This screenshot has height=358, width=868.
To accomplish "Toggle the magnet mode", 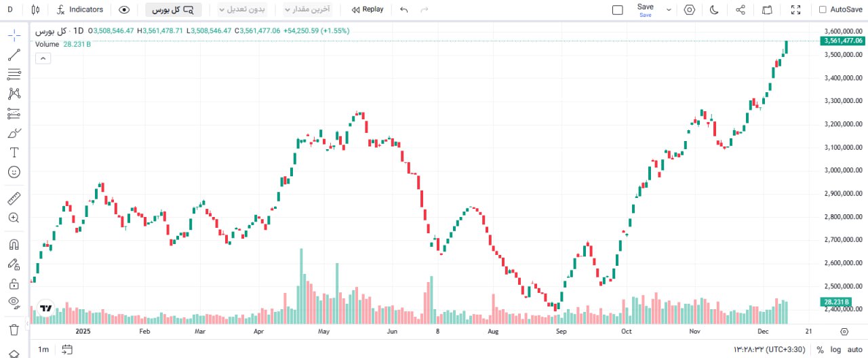I will tap(14, 244).
